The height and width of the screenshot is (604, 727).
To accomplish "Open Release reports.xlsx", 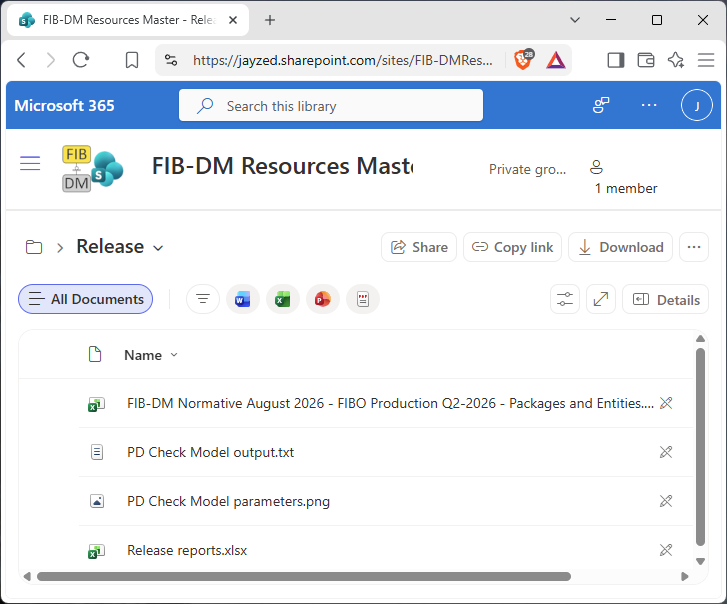I will coord(187,550).
